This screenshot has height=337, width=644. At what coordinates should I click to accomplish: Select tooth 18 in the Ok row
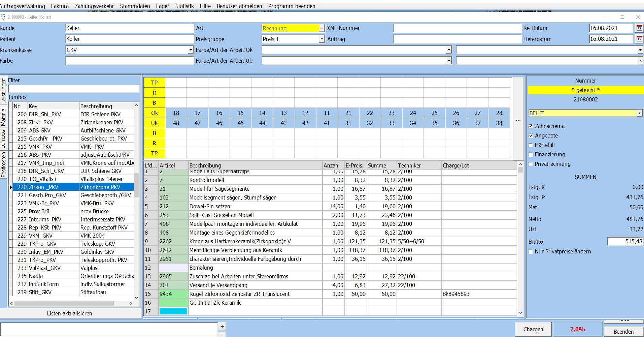point(176,113)
